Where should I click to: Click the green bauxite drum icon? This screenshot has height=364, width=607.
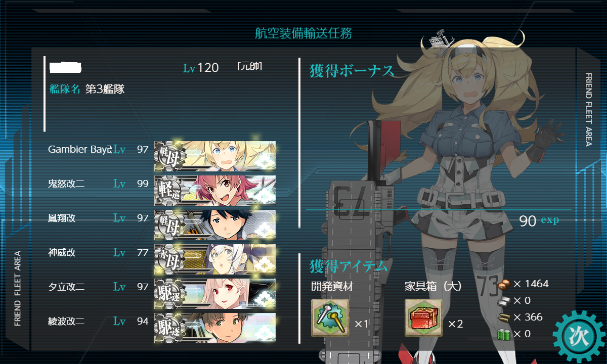(504, 334)
